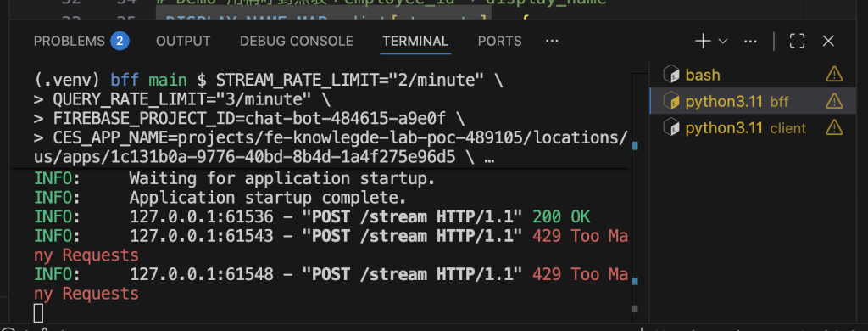Click the CES_APP_NAME command line

[331, 148]
